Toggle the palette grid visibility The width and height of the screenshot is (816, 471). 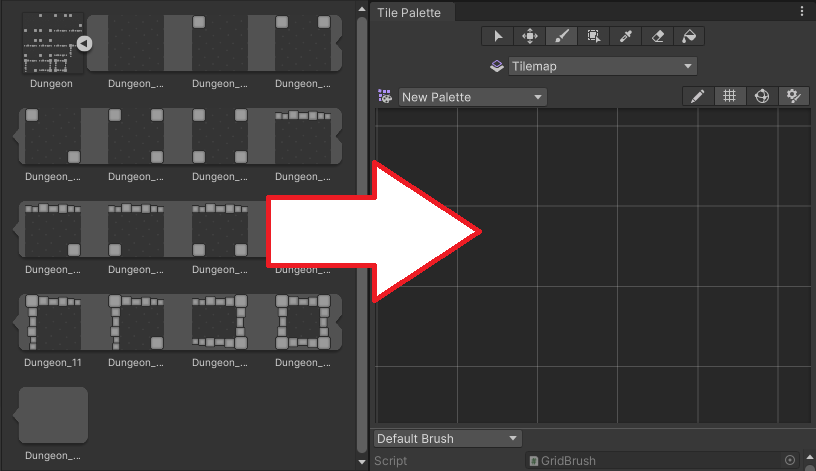tap(730, 97)
